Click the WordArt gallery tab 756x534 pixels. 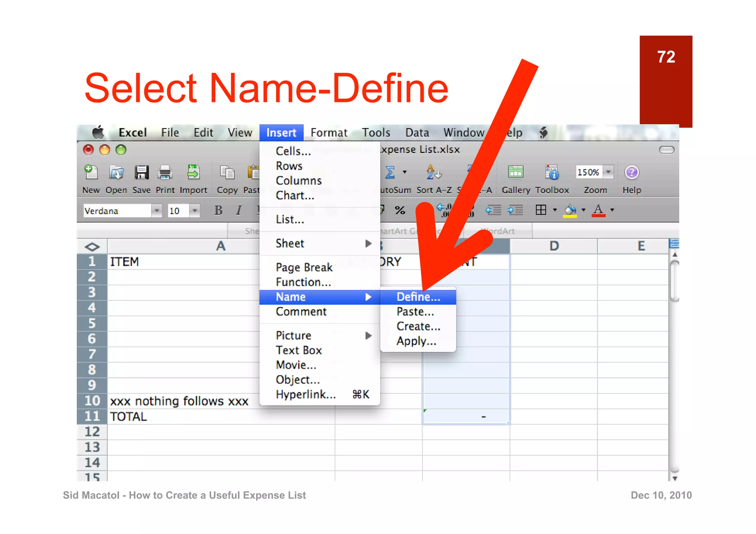[498, 231]
